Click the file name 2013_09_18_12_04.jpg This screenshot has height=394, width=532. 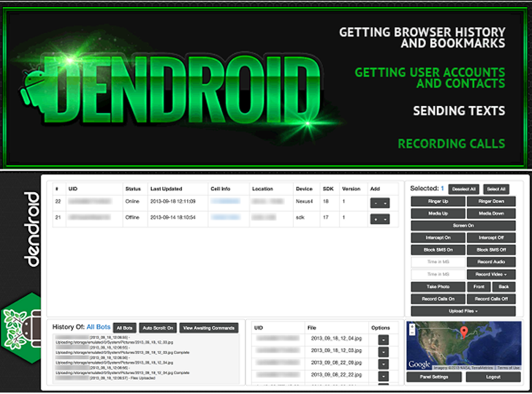point(336,338)
